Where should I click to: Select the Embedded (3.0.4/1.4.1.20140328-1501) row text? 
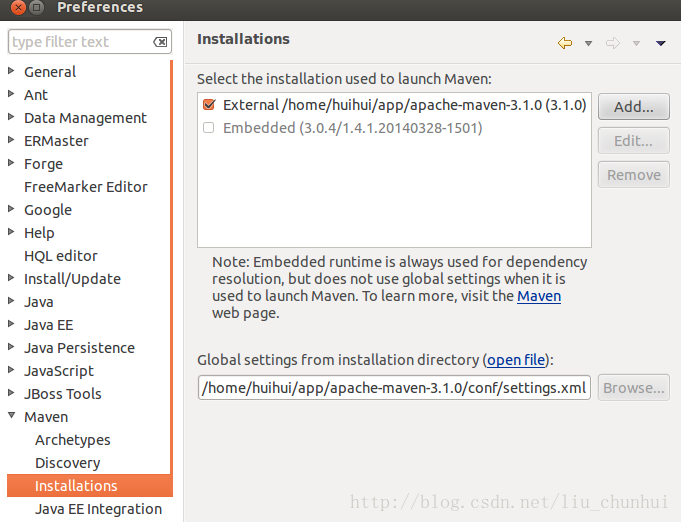tap(353, 128)
